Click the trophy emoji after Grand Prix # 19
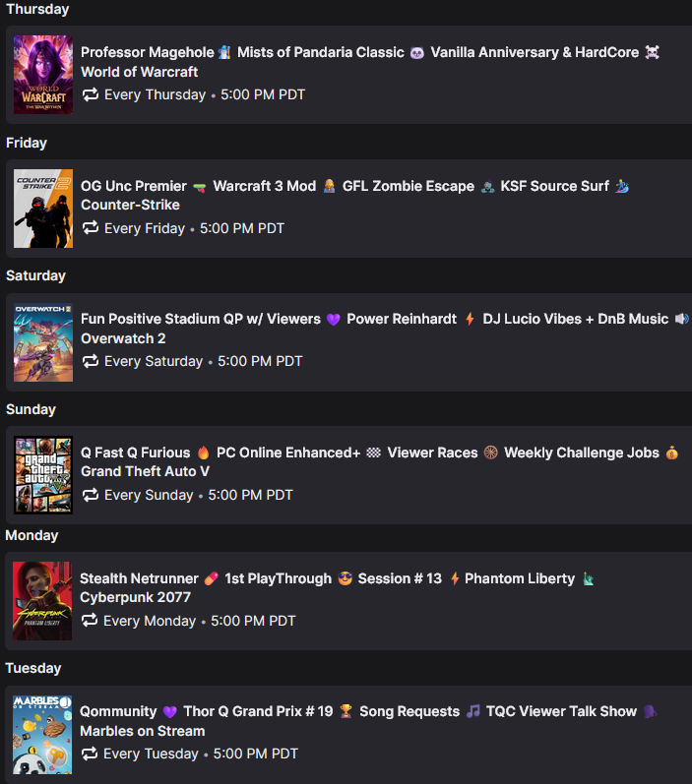Image resolution: width=692 pixels, height=784 pixels. click(346, 711)
